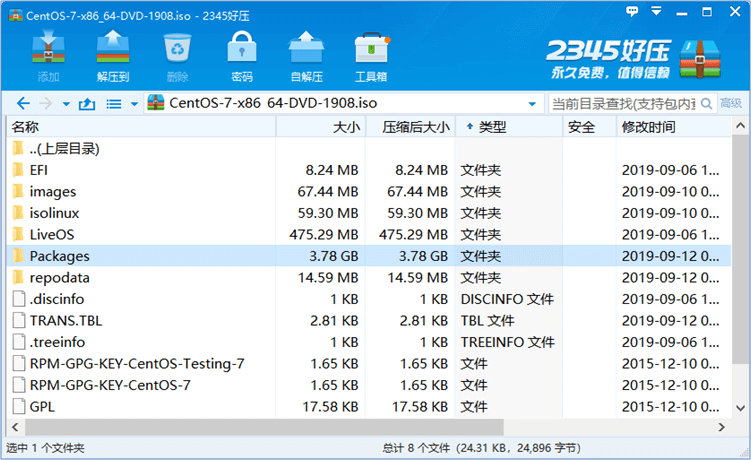The width and height of the screenshot is (751, 460).
Task: Click the search input field
Action: click(x=624, y=104)
